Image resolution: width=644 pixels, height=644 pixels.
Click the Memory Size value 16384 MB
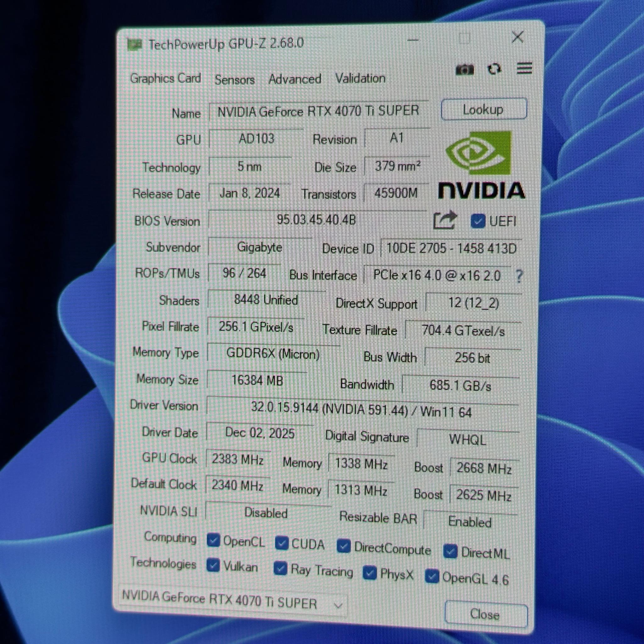(257, 380)
